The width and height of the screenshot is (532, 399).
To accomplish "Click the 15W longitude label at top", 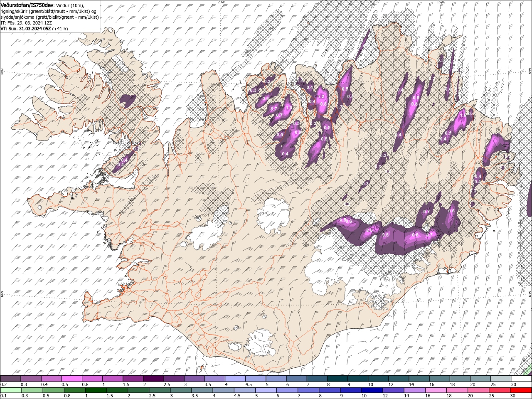I will (x=440, y=2).
